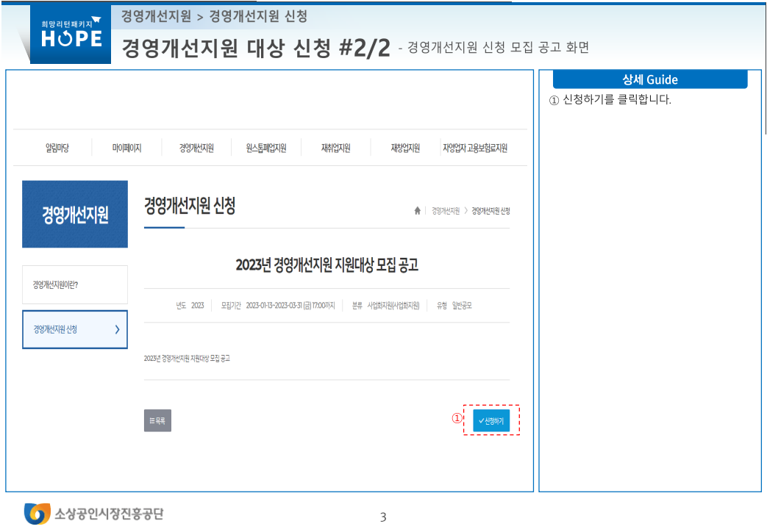Click the breadcrumb arrow after 경영개선지원
Viewport: 767px width, 532px height.
coord(468,211)
